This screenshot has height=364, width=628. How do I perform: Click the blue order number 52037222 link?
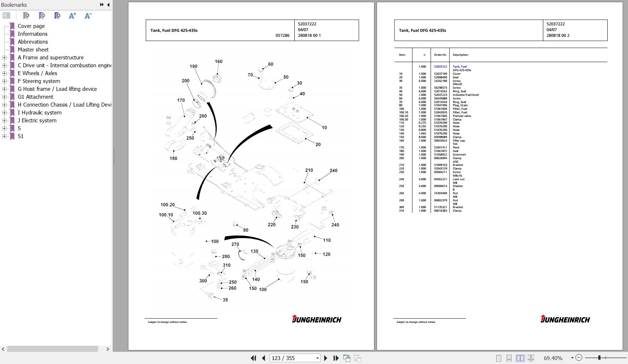[x=441, y=67]
